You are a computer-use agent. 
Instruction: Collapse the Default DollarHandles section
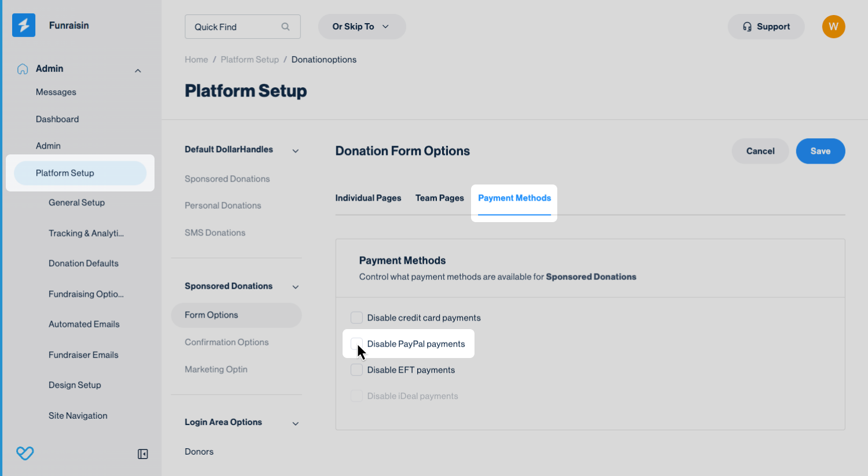point(296,151)
